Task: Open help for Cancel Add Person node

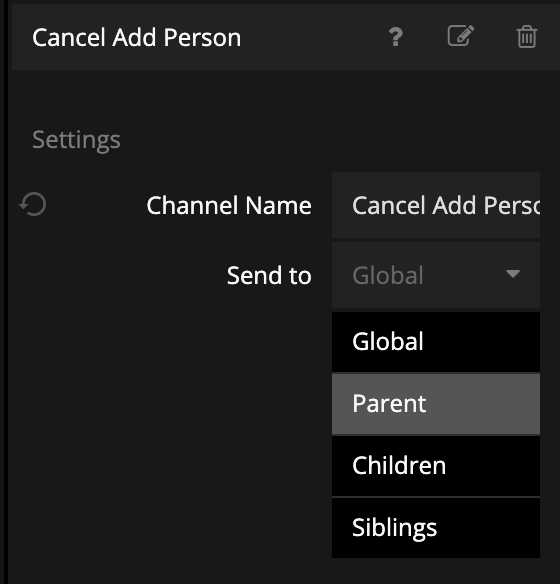Action: [396, 37]
